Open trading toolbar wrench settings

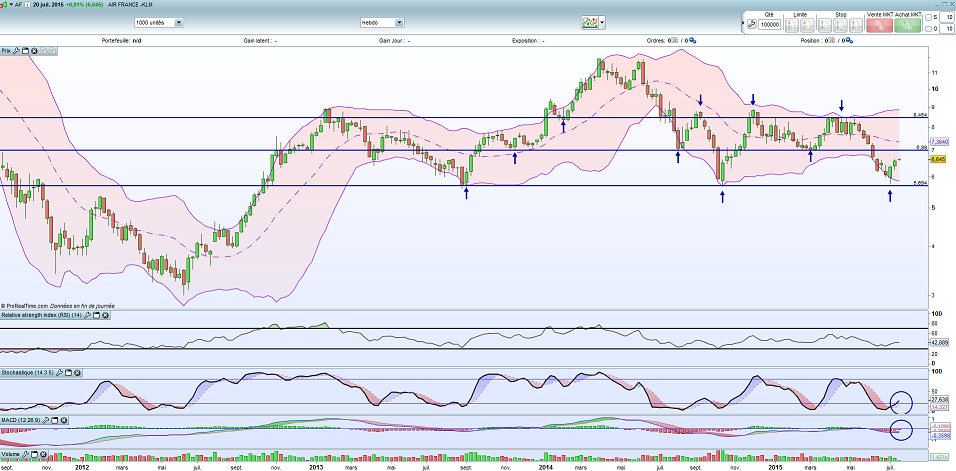pos(752,24)
